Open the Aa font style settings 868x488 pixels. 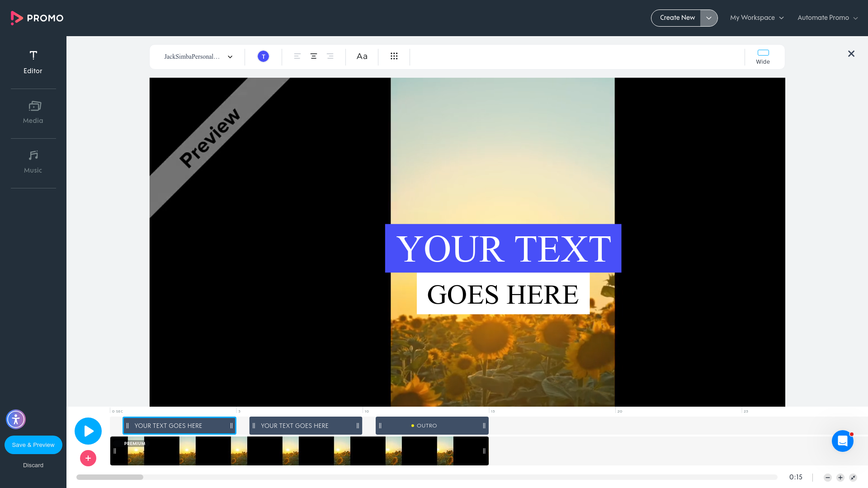pos(362,56)
